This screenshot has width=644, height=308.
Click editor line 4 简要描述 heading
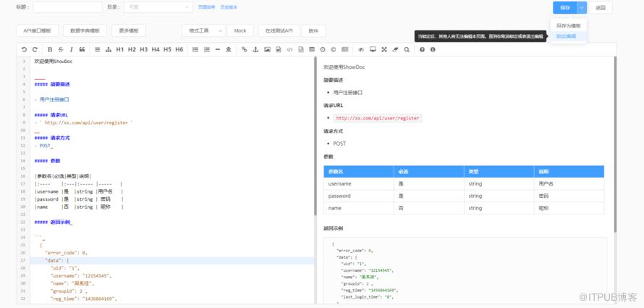(x=52, y=84)
